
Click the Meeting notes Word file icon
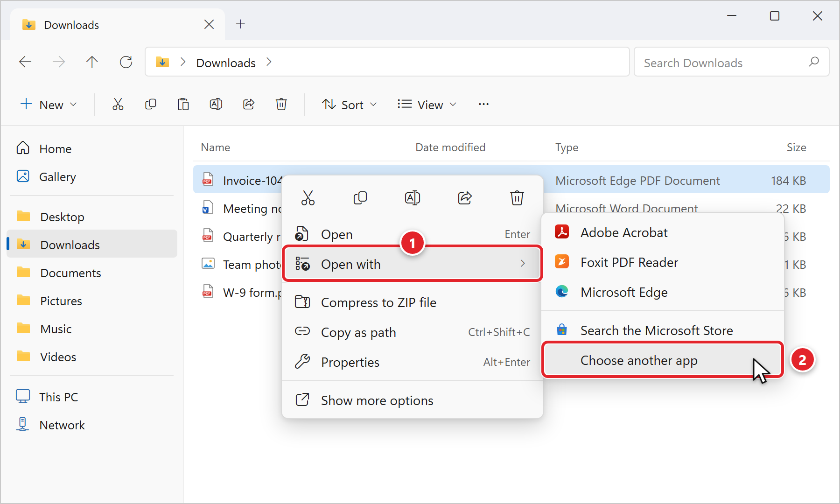tap(208, 208)
